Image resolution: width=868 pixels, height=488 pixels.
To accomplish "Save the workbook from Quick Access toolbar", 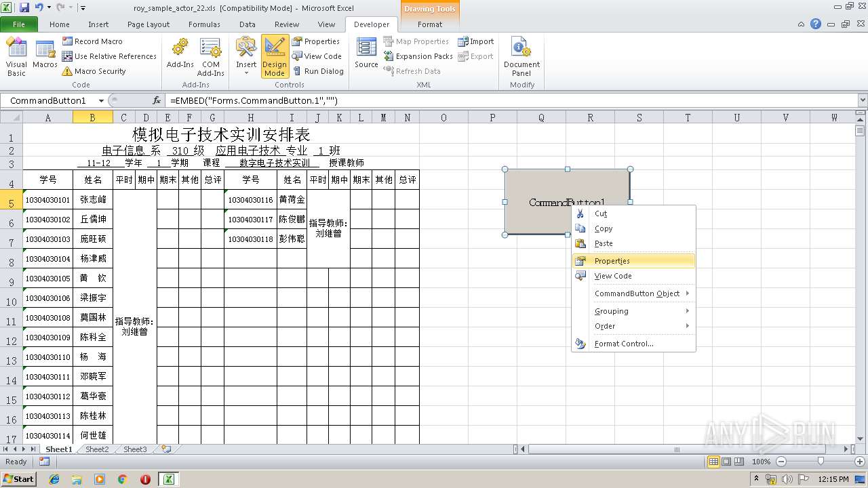I will [x=24, y=7].
